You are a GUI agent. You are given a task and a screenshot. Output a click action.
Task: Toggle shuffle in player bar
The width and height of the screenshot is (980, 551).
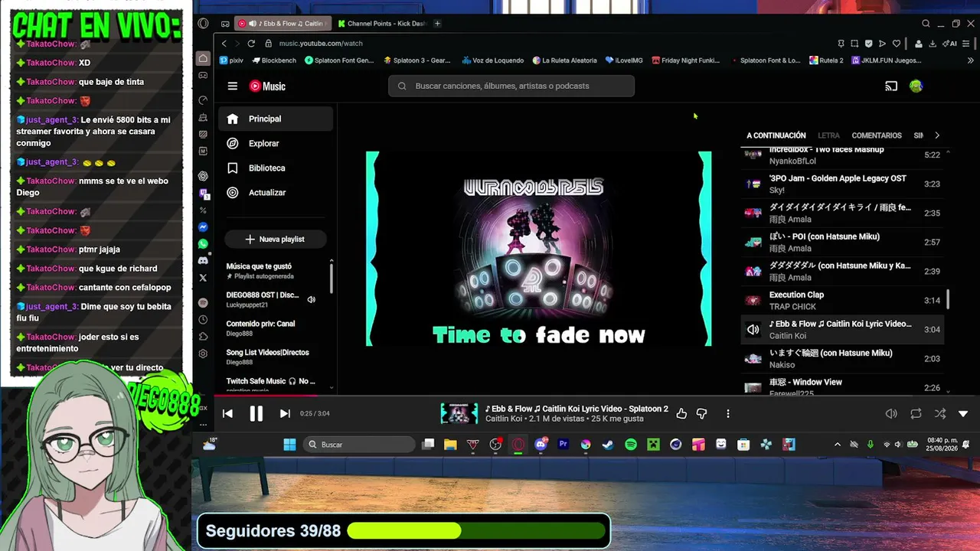click(x=939, y=413)
